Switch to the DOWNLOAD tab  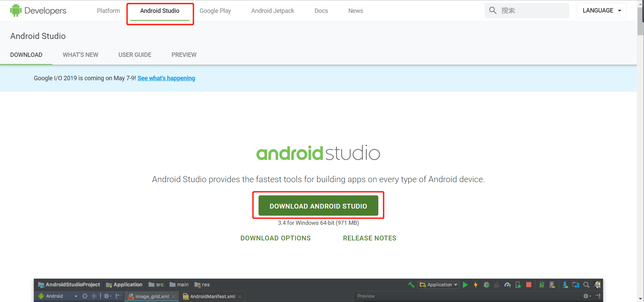coord(26,55)
